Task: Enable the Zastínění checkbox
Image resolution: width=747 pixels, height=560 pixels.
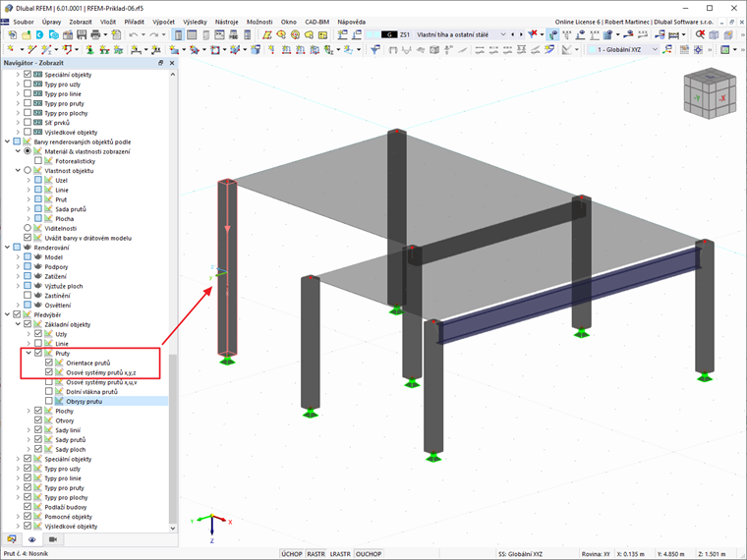Action: coord(28,296)
